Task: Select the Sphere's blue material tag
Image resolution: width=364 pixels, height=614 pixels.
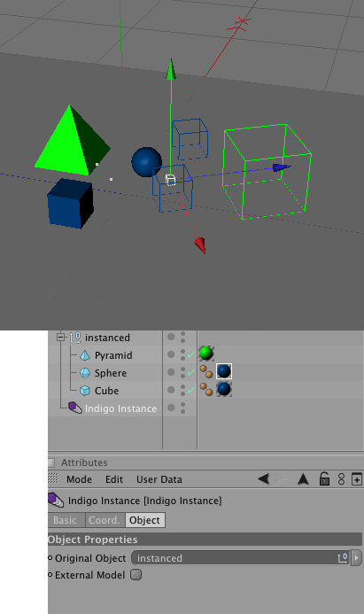Action: pyautogui.click(x=224, y=371)
